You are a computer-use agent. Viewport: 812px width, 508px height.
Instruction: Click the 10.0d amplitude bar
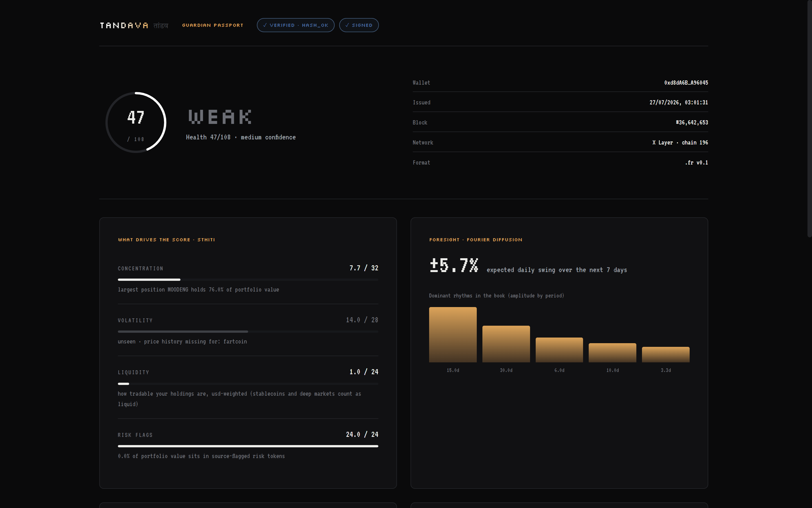tap(612, 353)
